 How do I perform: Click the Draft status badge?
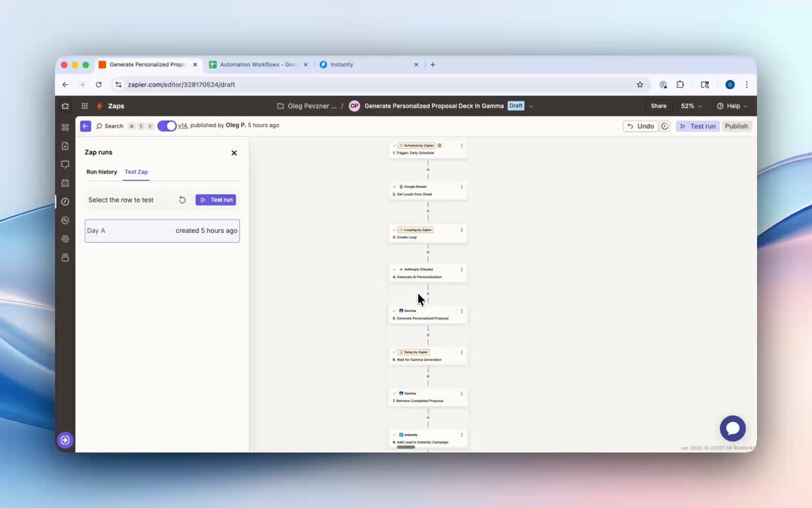[516, 106]
